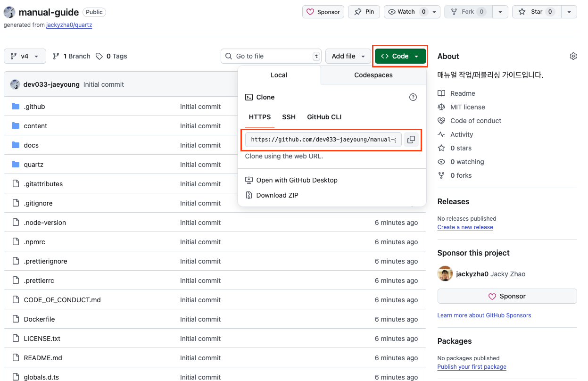This screenshot has width=588, height=381.
Task: Open the .gitignore file
Action: 38,203
